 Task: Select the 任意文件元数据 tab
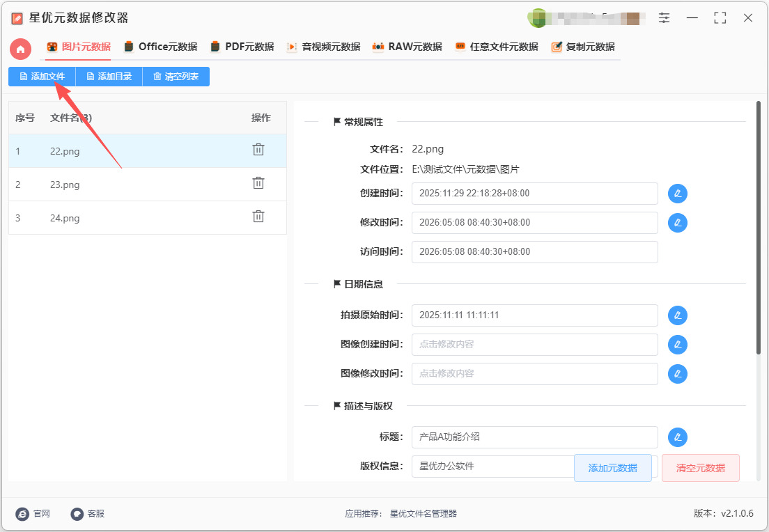pos(497,47)
